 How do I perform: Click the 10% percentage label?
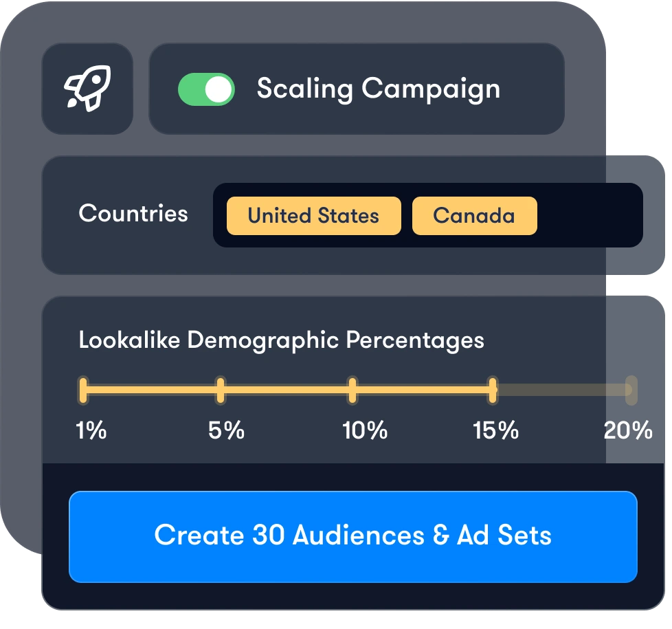coord(365,431)
